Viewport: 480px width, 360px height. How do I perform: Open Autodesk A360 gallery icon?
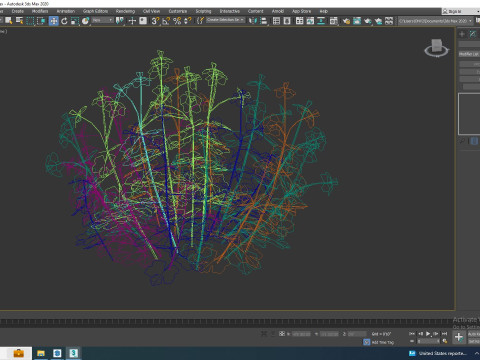(x=389, y=21)
